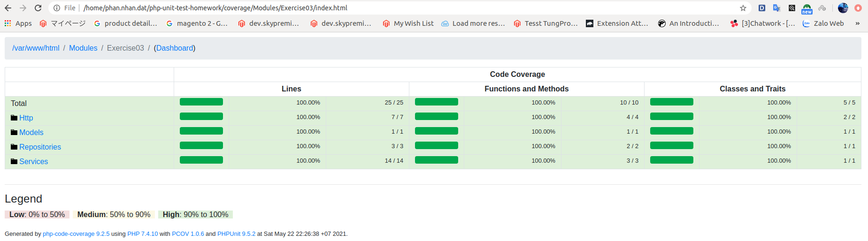Click the Exercise03 breadcrumb text

coord(125,48)
